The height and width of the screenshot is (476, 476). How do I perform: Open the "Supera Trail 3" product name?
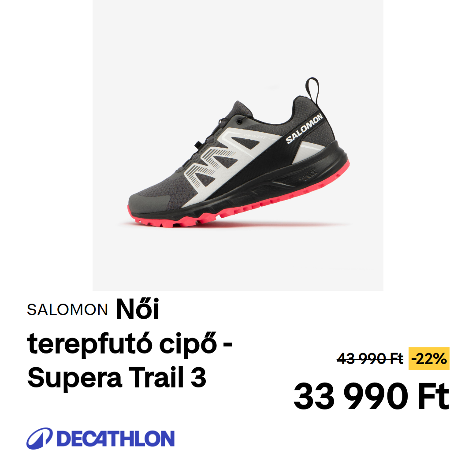click(x=117, y=378)
